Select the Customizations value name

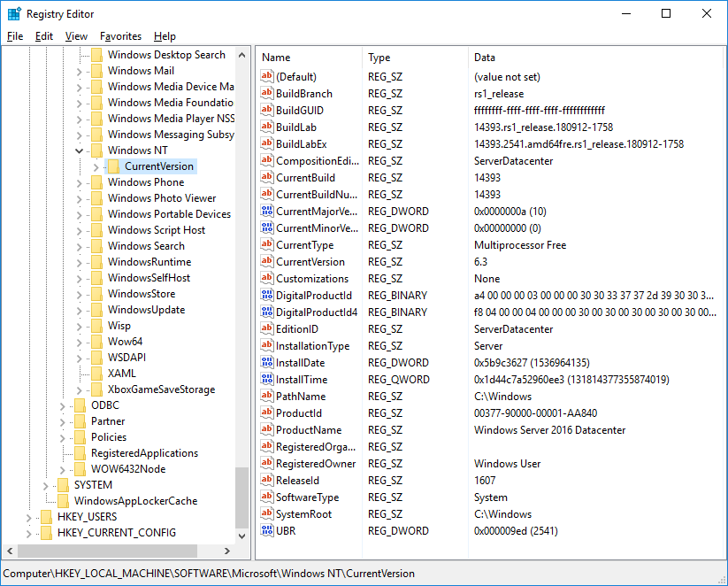click(x=312, y=278)
